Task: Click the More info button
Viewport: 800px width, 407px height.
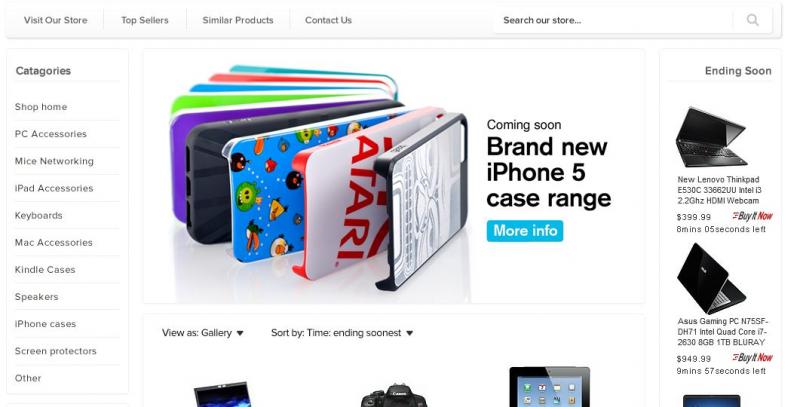Action: pyautogui.click(x=525, y=231)
